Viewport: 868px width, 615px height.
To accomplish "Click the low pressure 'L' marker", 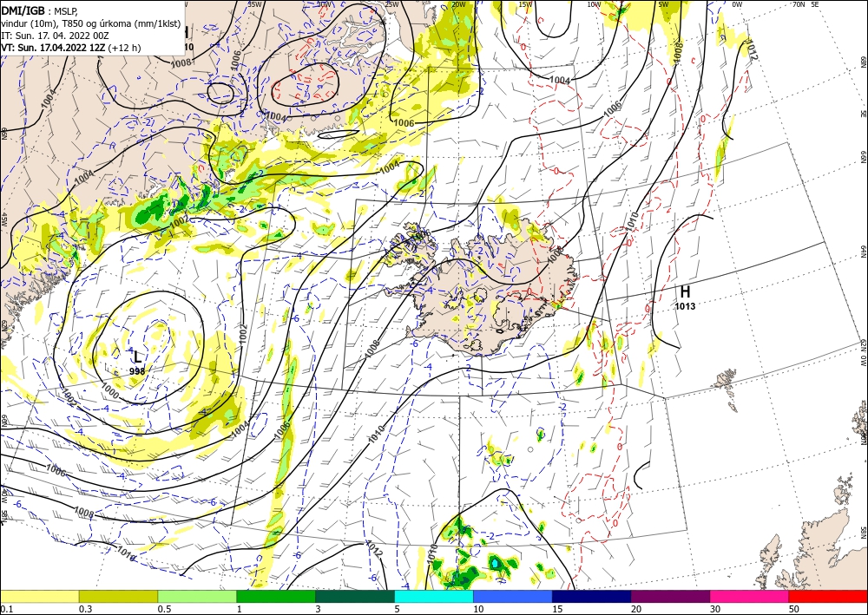I will (138, 357).
